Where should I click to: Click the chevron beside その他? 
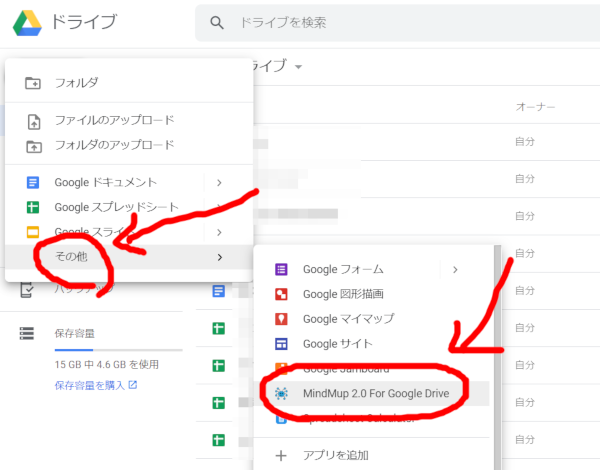pyautogui.click(x=220, y=257)
